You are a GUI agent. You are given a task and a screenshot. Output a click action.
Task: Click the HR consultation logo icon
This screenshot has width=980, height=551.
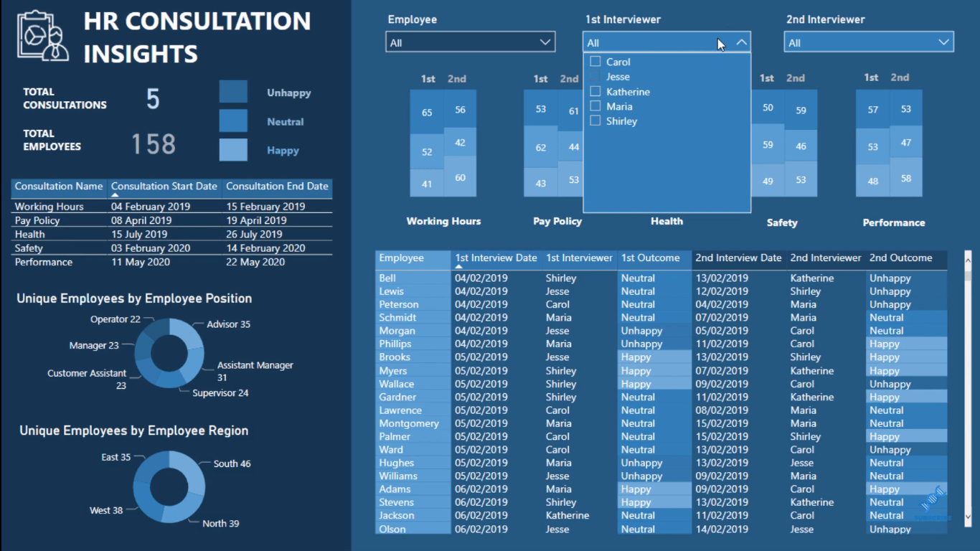coord(43,36)
